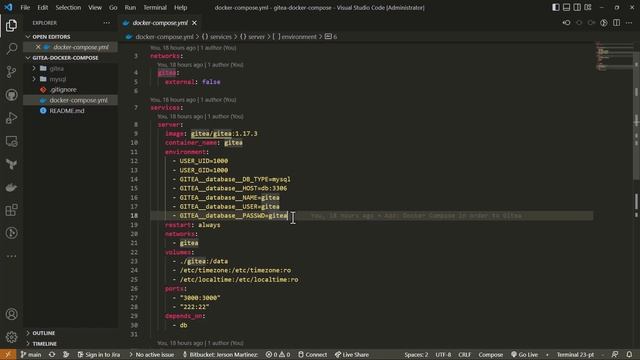This screenshot has height=360, width=640.
Task: Click Terminal 23-pt in status bar
Action: pos(575,354)
